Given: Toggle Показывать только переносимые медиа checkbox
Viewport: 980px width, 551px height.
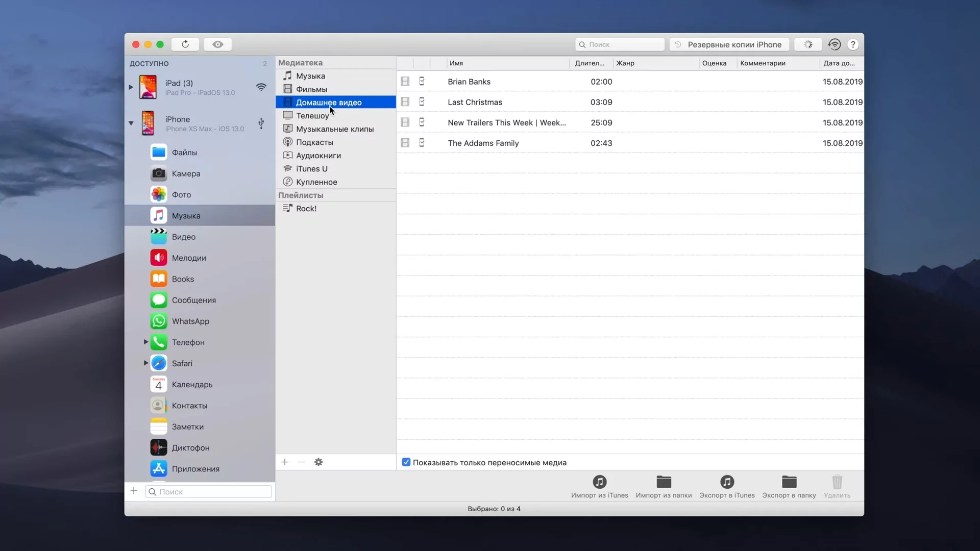Looking at the screenshot, I should click(x=406, y=462).
